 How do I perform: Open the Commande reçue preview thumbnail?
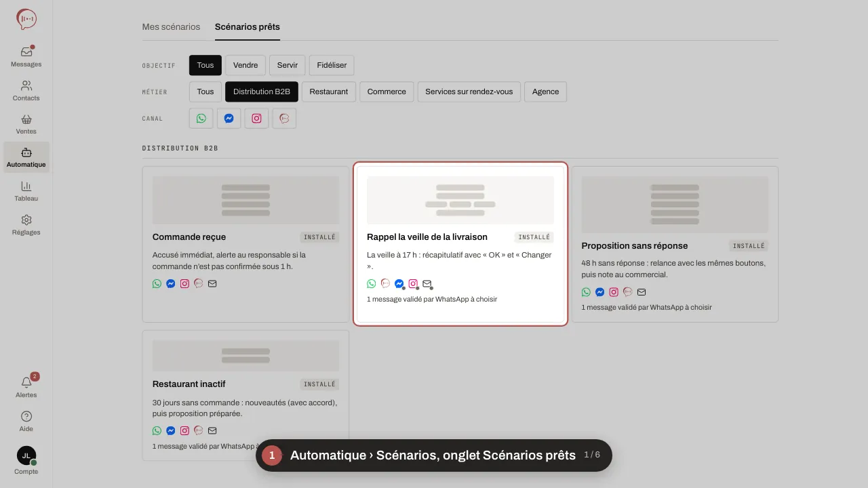pyautogui.click(x=245, y=201)
